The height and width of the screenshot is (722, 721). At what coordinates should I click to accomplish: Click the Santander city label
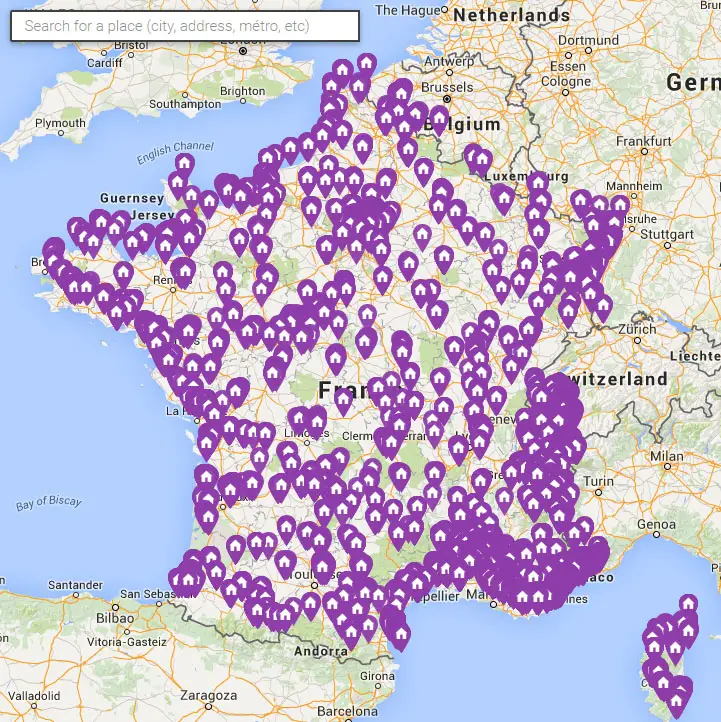tap(75, 585)
